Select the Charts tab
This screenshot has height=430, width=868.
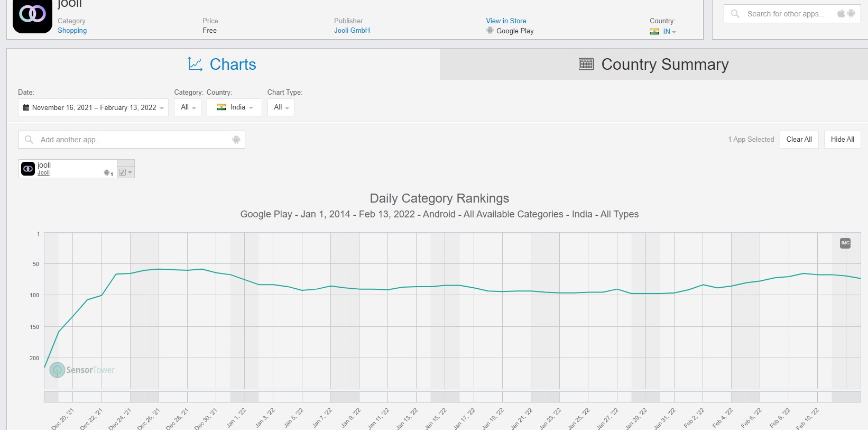click(x=223, y=65)
